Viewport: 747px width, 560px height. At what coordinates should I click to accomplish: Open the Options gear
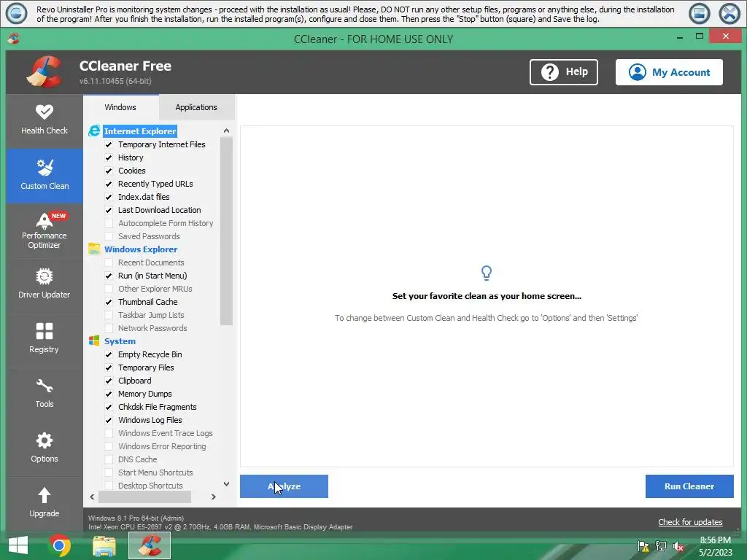coord(44,440)
